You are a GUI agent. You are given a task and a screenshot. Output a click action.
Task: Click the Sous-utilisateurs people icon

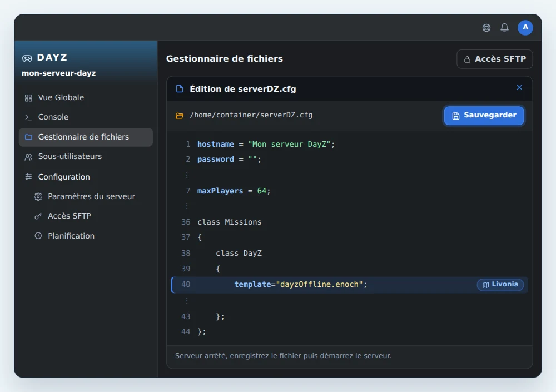tap(28, 157)
